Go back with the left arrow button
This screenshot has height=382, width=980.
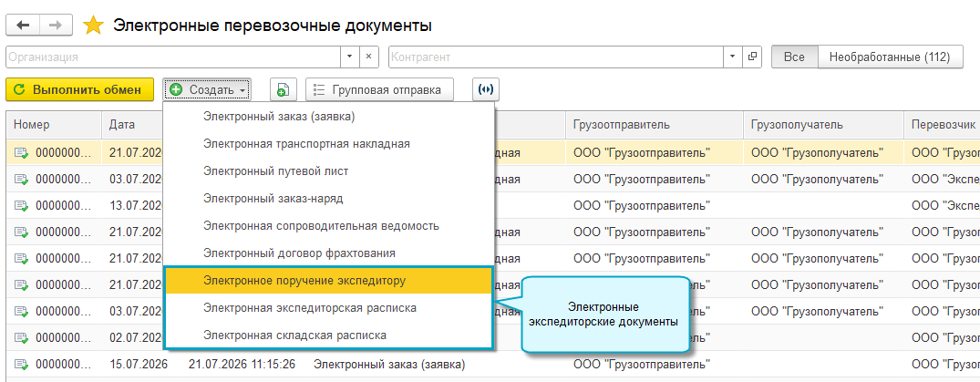click(23, 25)
